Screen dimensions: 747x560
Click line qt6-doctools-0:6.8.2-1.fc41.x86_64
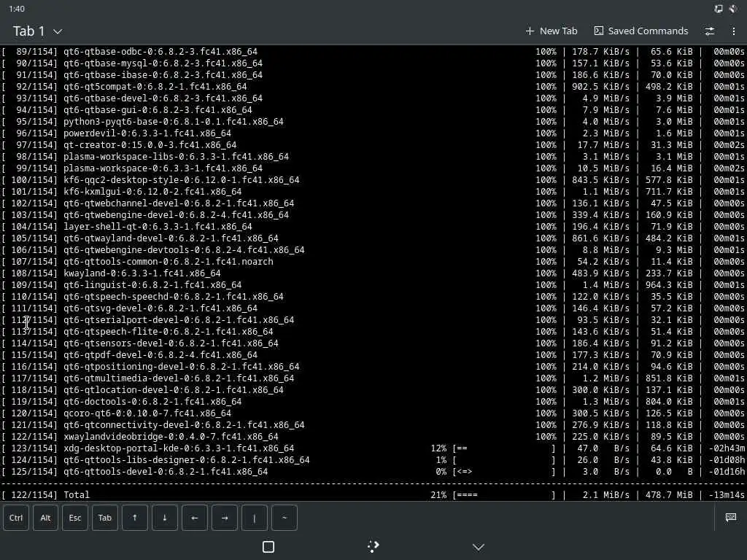tap(152, 402)
